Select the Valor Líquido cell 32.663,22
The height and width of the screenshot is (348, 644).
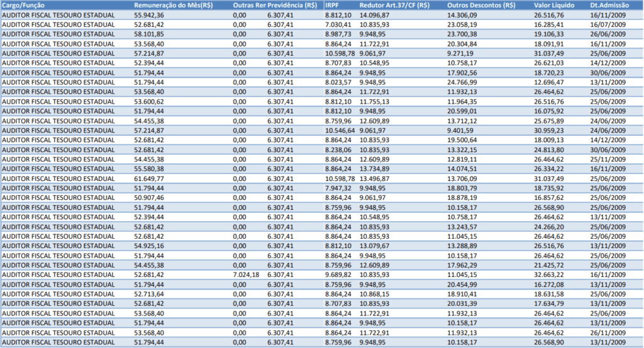[x=550, y=275]
